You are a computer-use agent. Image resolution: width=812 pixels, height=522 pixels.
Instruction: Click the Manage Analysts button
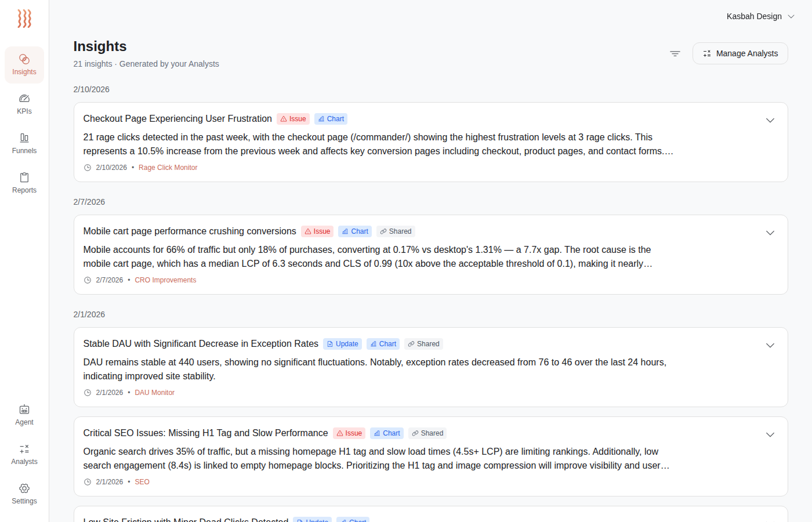click(740, 53)
